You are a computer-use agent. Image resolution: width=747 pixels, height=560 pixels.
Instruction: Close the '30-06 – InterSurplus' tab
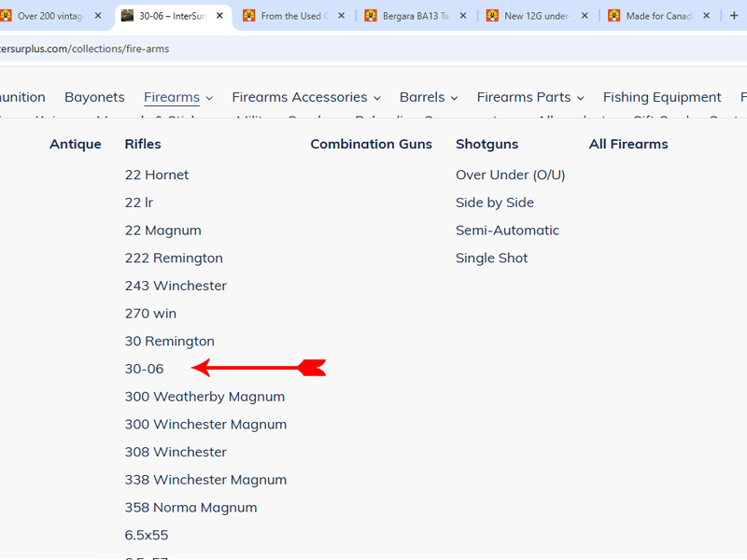pos(219,16)
